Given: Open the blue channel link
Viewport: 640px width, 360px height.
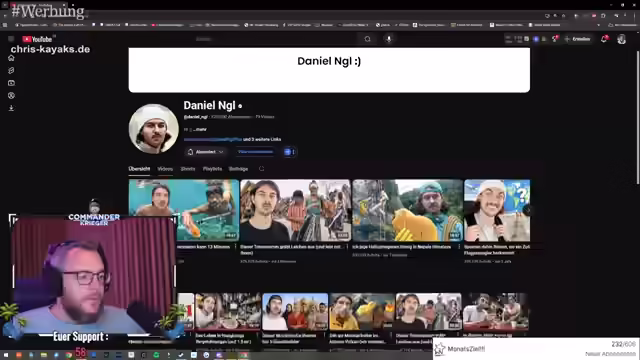Looking at the screenshot, I should 213,139.
